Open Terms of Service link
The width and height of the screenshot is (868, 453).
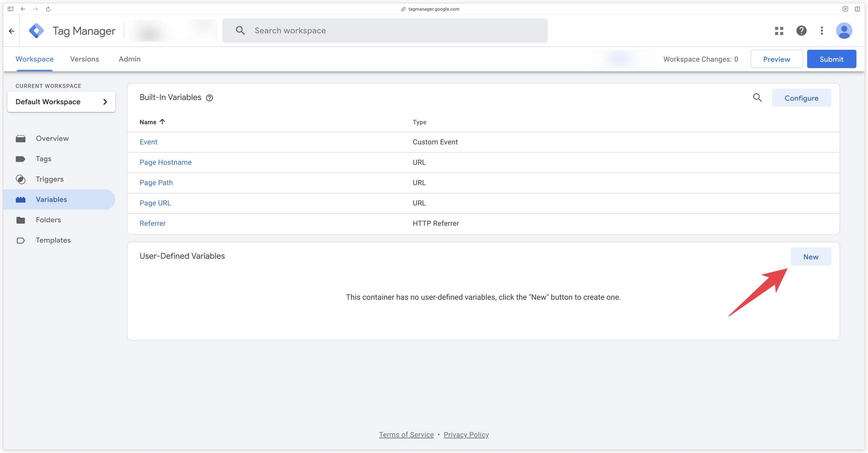406,435
